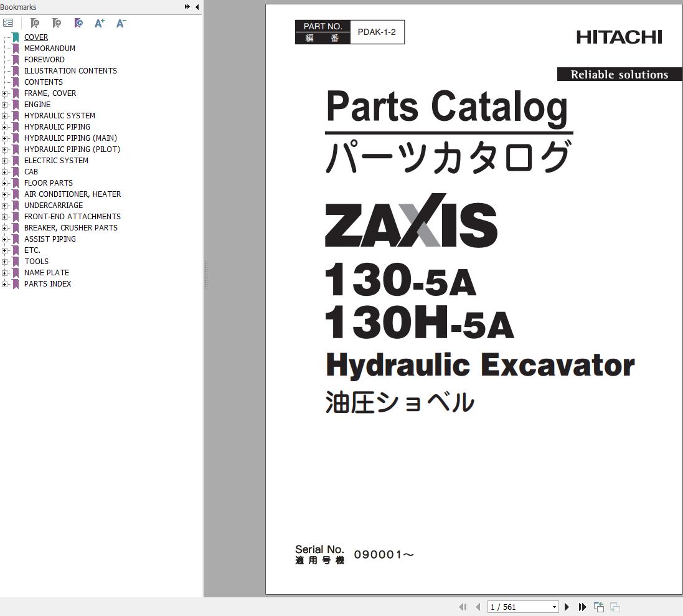The width and height of the screenshot is (683, 616).
Task: Go to the next page
Action: tap(567, 607)
